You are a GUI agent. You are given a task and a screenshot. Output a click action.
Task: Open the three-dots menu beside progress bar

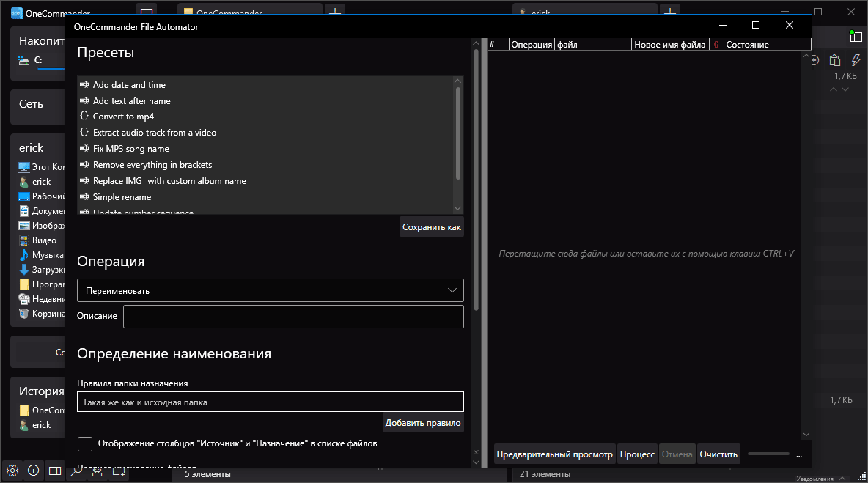tap(799, 455)
